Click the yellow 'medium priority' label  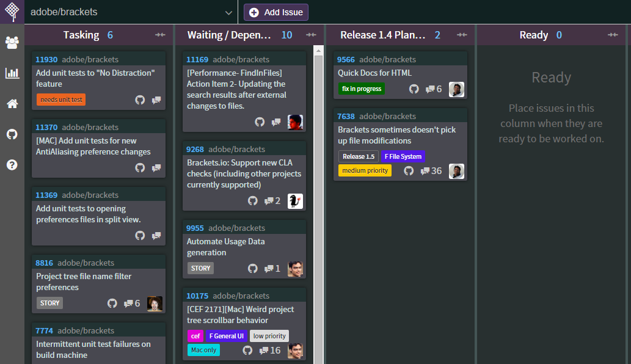click(364, 170)
